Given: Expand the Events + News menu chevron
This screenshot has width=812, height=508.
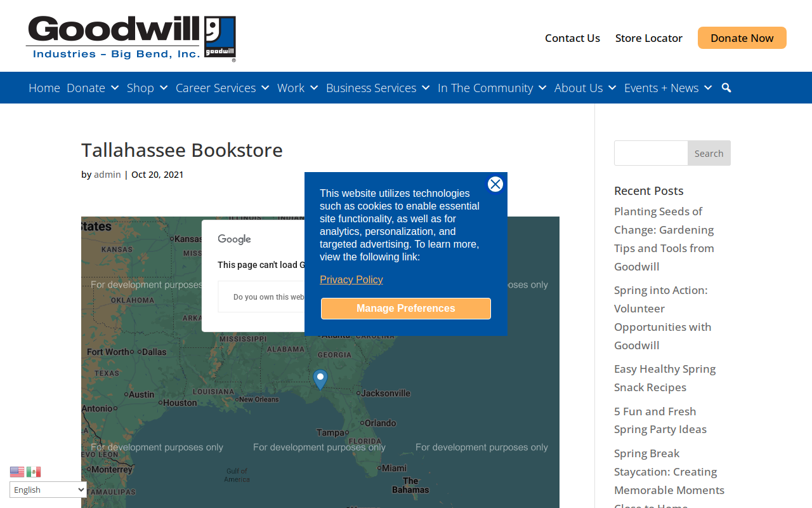Looking at the screenshot, I should (708, 88).
